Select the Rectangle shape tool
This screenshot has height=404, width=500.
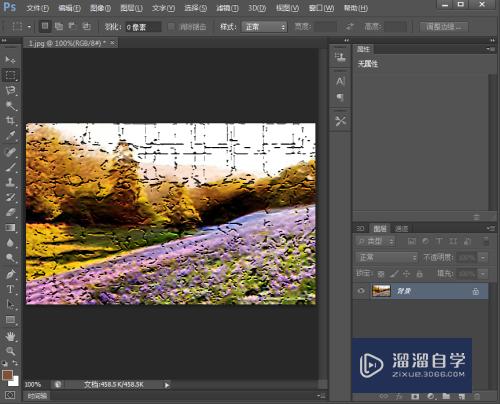(x=10, y=320)
